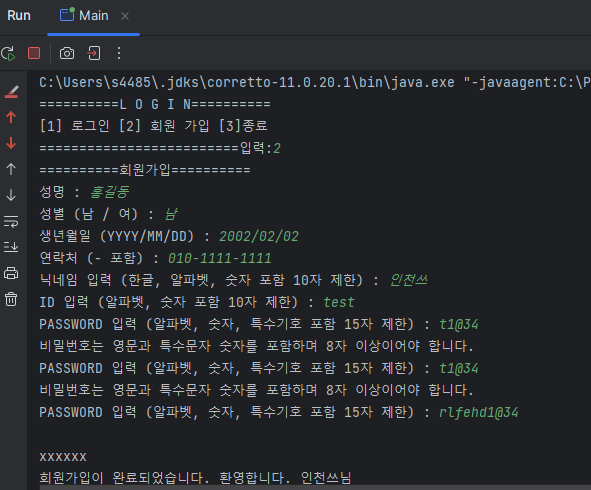Click the name input 홍길동

point(109,192)
